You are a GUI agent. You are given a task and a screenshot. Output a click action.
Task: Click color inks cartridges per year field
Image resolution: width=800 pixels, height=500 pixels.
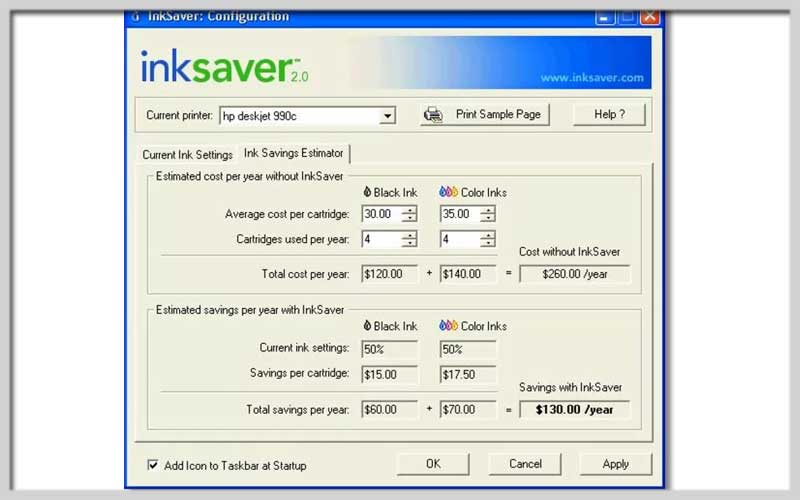pos(460,239)
